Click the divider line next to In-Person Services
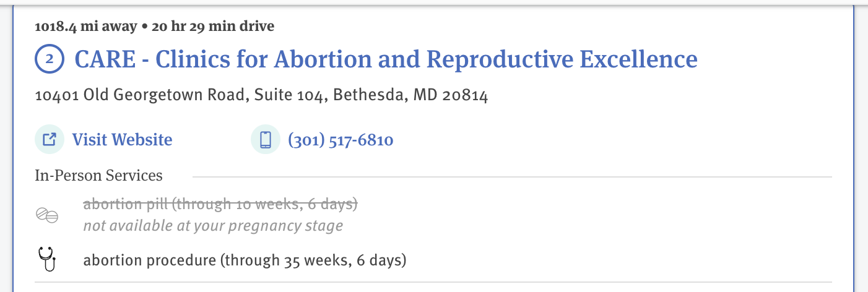 point(512,177)
